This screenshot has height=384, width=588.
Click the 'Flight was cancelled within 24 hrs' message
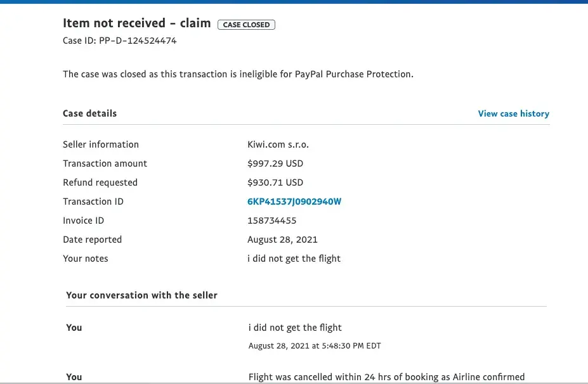386,377
